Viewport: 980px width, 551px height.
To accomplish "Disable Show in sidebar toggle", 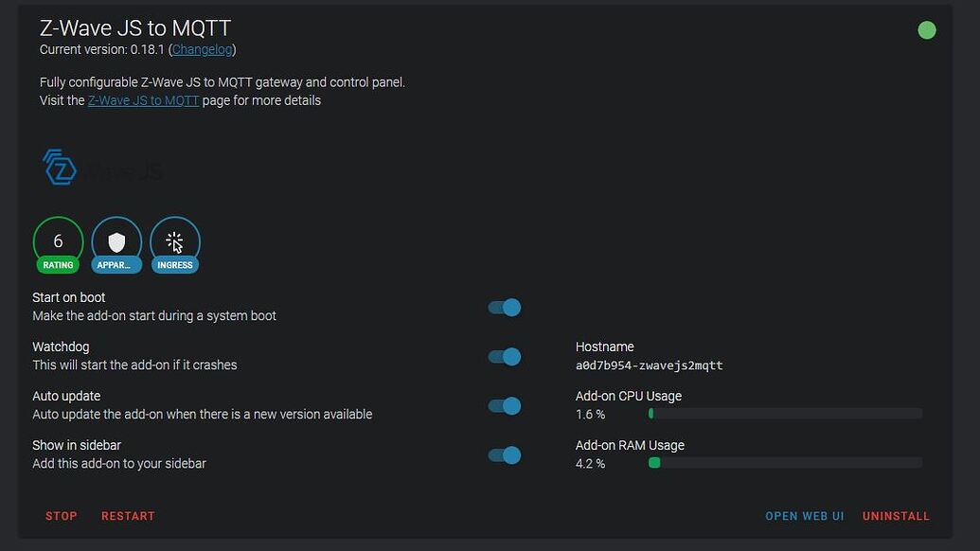I will click(505, 455).
